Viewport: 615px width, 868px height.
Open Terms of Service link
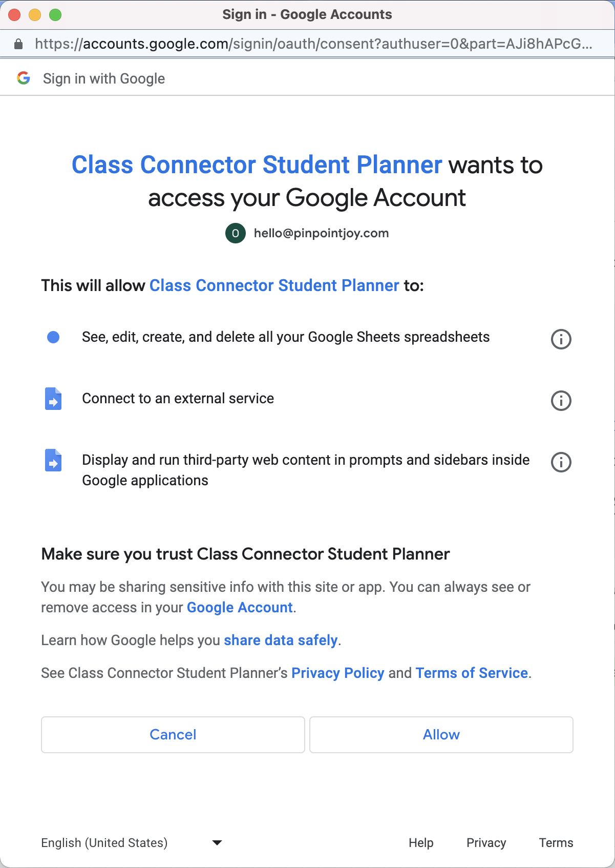[472, 673]
